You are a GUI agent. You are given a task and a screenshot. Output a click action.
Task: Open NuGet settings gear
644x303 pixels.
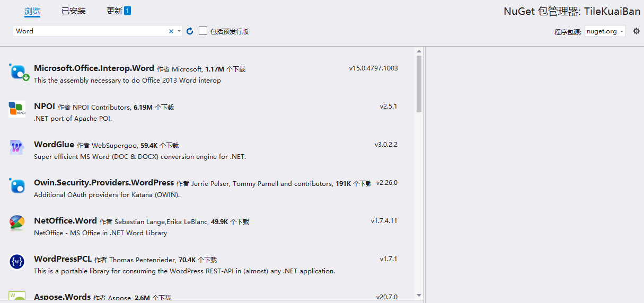coord(637,31)
